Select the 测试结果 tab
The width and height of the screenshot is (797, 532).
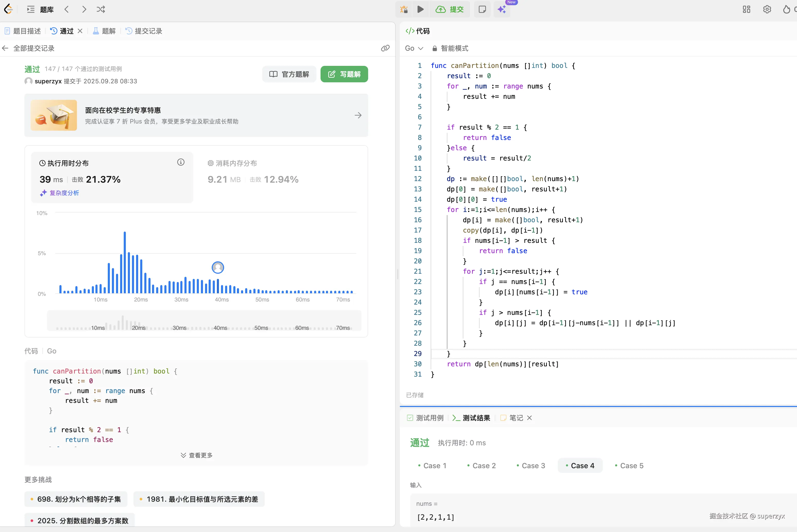[471, 418]
